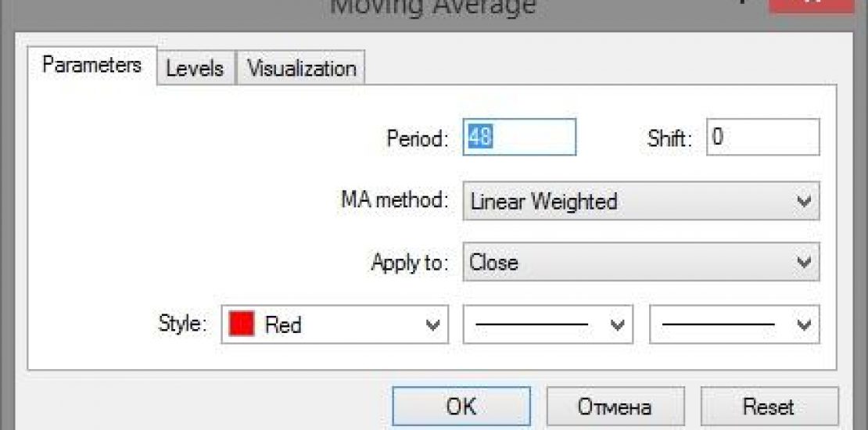Switch to the Parameters tab

tap(91, 65)
